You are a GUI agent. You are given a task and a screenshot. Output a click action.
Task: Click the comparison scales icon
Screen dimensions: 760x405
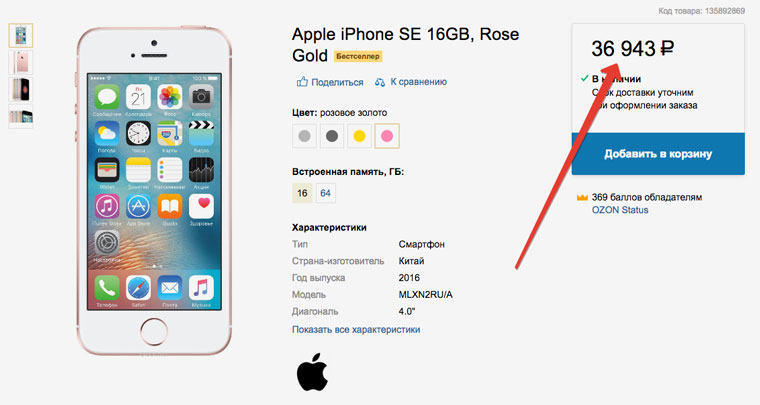coord(380,82)
